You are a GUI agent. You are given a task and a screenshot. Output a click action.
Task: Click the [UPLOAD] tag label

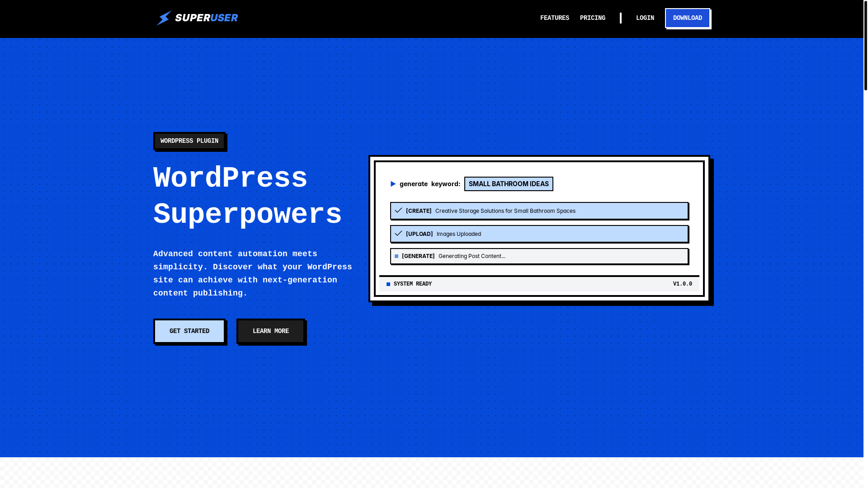420,234
